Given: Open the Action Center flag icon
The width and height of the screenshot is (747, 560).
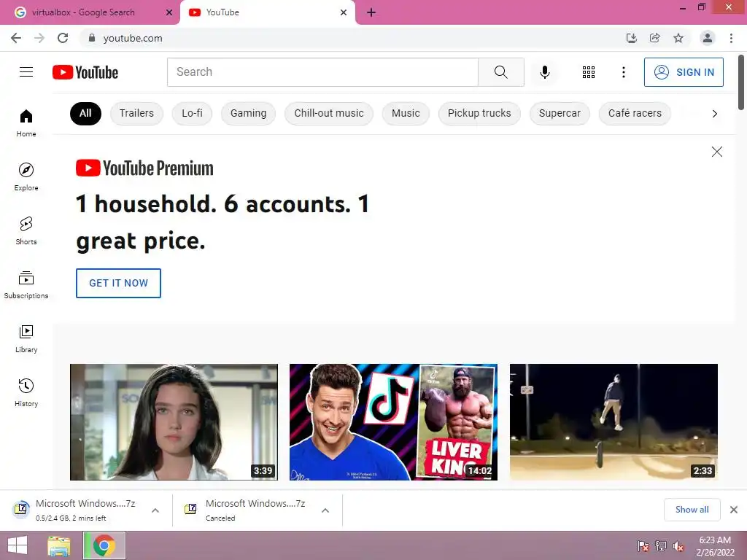Looking at the screenshot, I should (x=643, y=546).
